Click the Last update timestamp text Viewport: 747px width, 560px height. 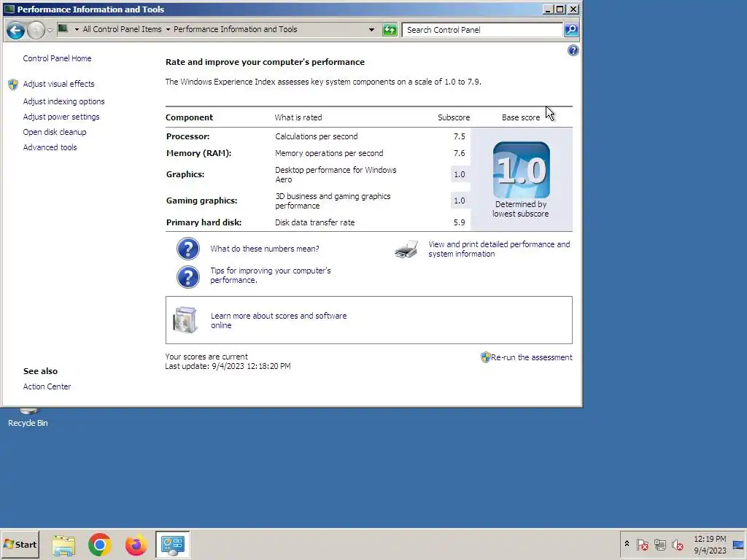(228, 366)
